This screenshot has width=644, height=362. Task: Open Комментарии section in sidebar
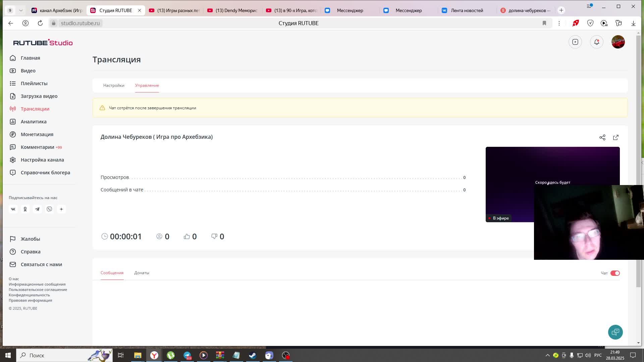pos(37,147)
